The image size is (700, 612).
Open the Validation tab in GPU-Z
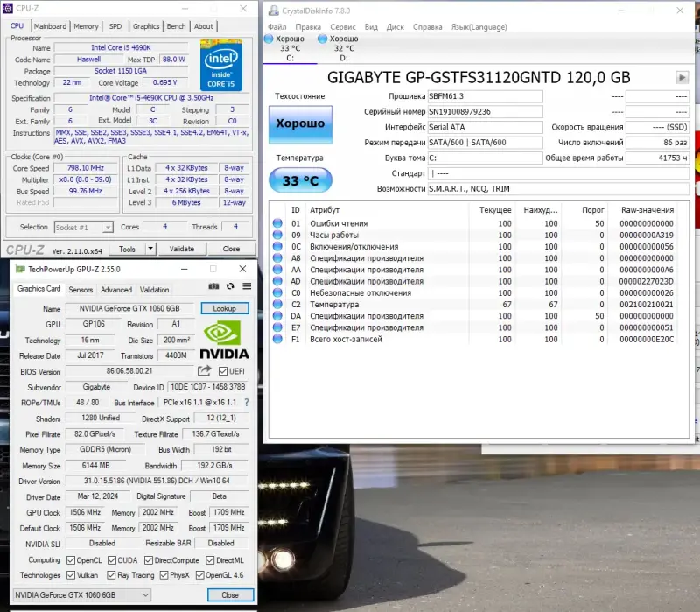(155, 290)
